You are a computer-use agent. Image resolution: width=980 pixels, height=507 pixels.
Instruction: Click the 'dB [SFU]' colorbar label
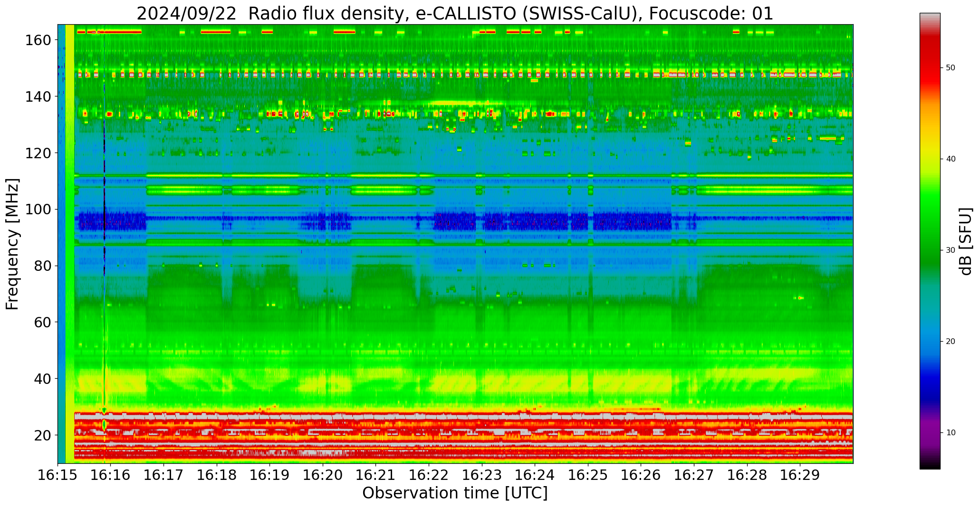(965, 241)
